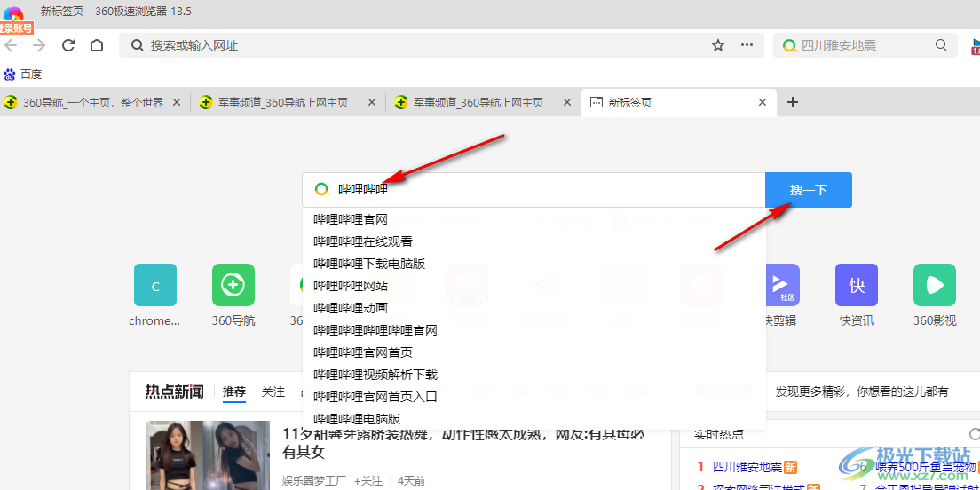Open the 百度 bookmark
The height and width of the screenshot is (490, 980).
[22, 75]
